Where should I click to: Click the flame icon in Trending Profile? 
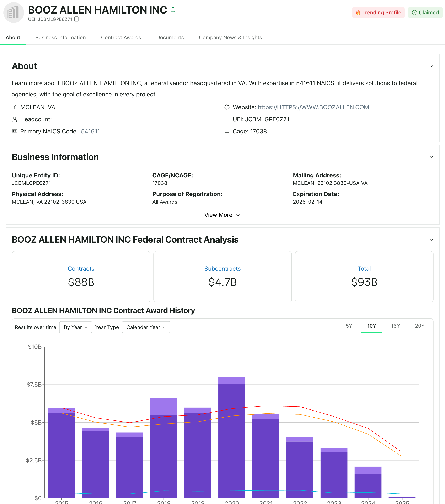358,13
